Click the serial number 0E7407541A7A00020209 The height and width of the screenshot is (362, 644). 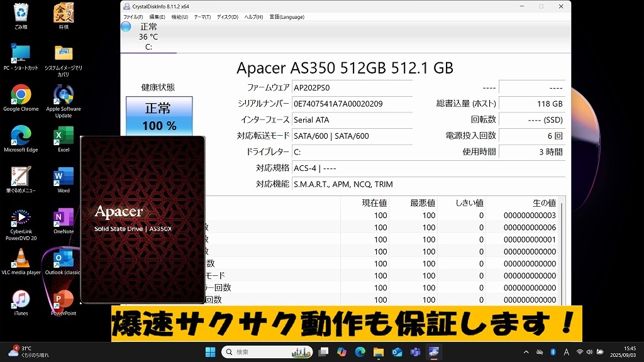point(352,104)
